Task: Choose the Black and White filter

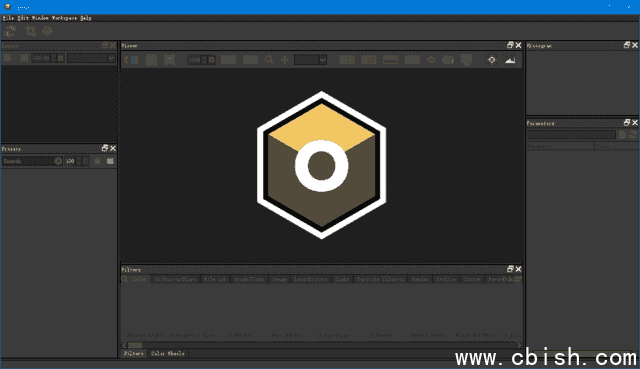Action: click(476, 335)
